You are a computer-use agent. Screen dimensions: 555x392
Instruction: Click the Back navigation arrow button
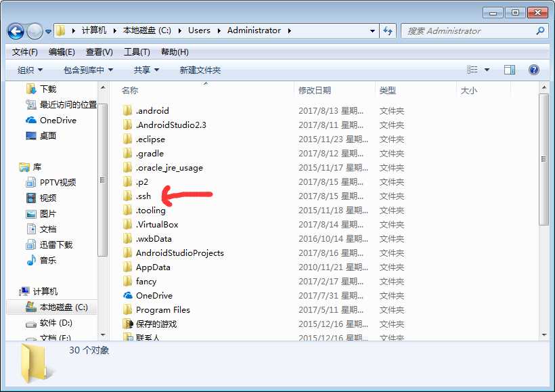[16, 32]
